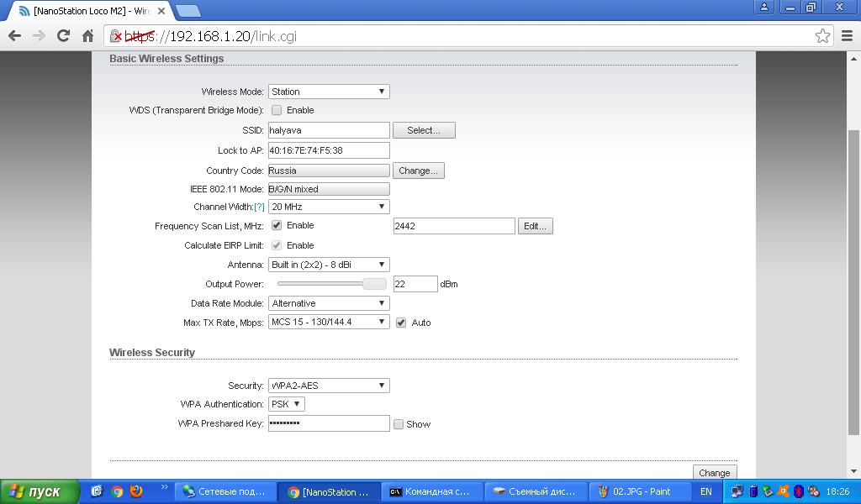The width and height of the screenshot is (861, 504).
Task: Open the Channel Width dropdown
Action: click(x=329, y=207)
